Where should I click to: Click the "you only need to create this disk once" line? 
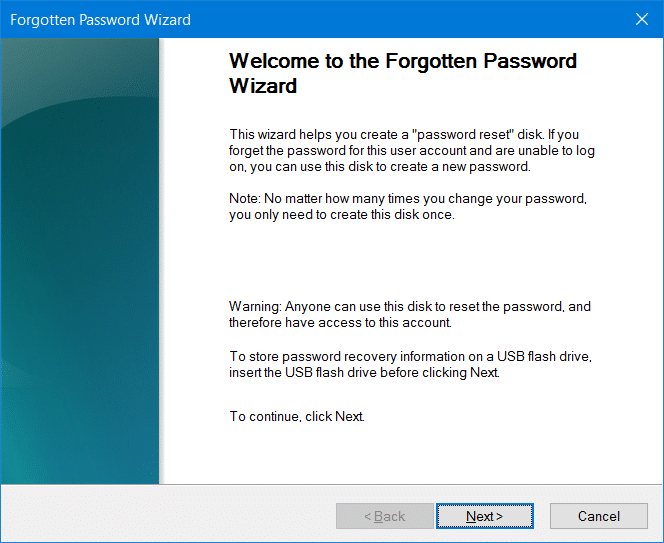click(342, 214)
